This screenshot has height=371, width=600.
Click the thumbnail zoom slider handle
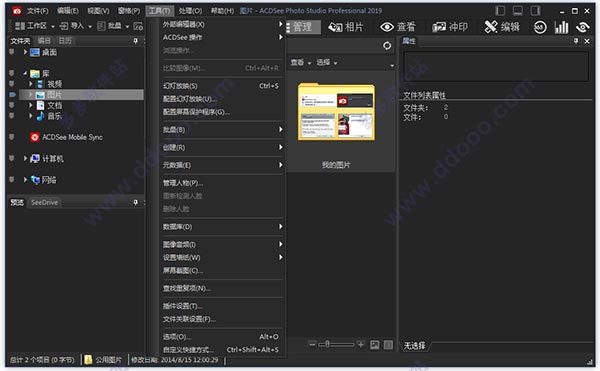pyautogui.click(x=328, y=344)
